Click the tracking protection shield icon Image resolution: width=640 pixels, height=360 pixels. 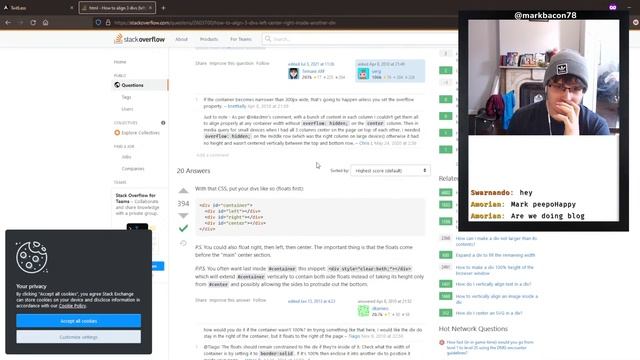(x=98, y=22)
